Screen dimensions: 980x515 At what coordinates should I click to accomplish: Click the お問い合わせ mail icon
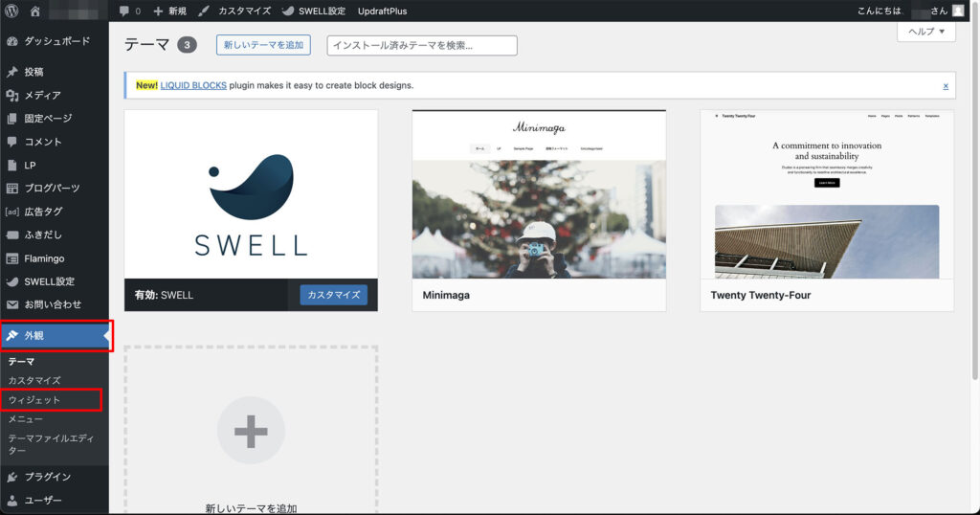pyautogui.click(x=11, y=304)
